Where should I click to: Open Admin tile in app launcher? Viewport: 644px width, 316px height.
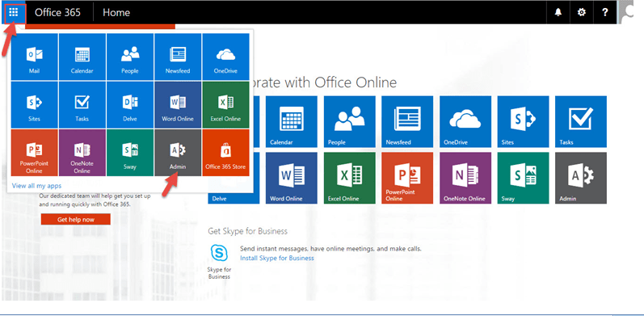tap(178, 153)
